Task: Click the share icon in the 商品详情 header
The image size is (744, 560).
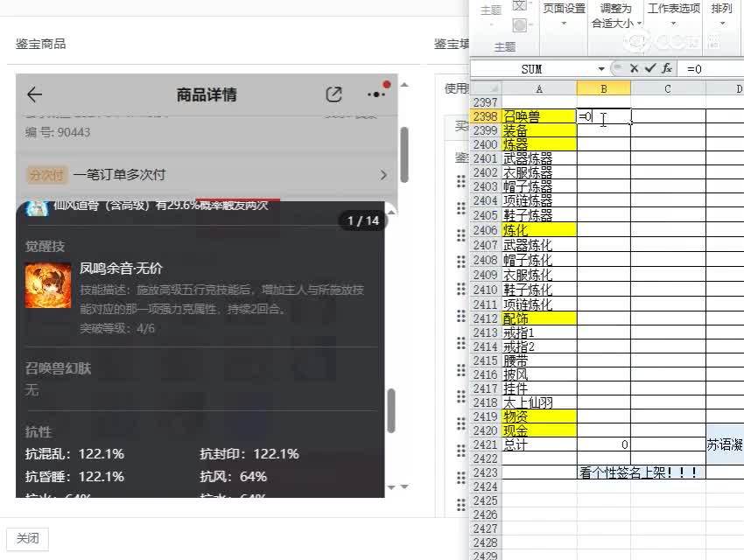Action: (333, 93)
